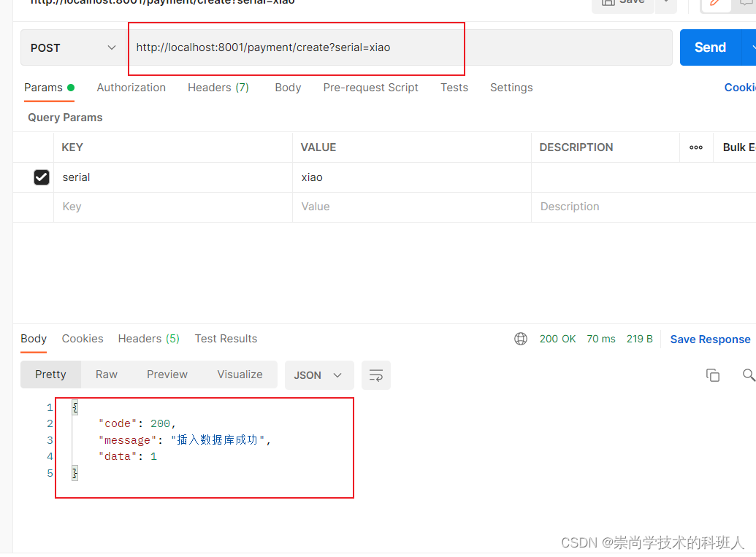The image size is (756, 557).
Task: Click the search response magnifier icon
Action: [749, 375]
